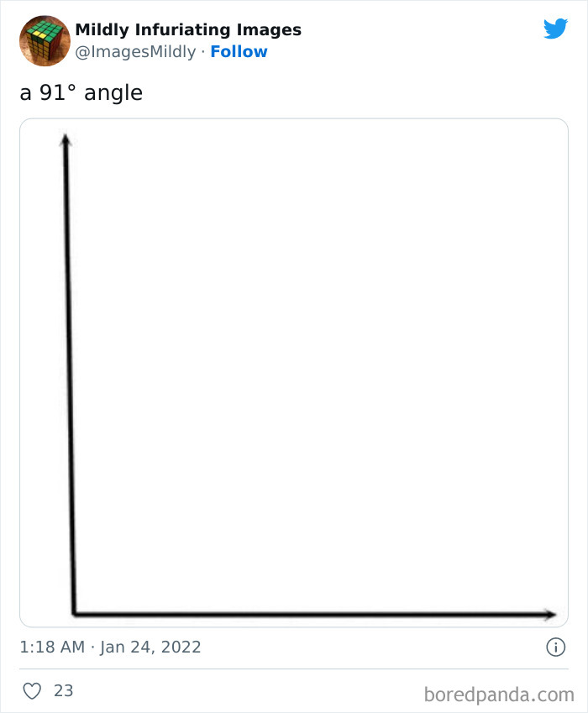The image size is (588, 713).
Task: Click the timestamp '1:18 AM · Jan 24, 2022'
Action: click(109, 647)
